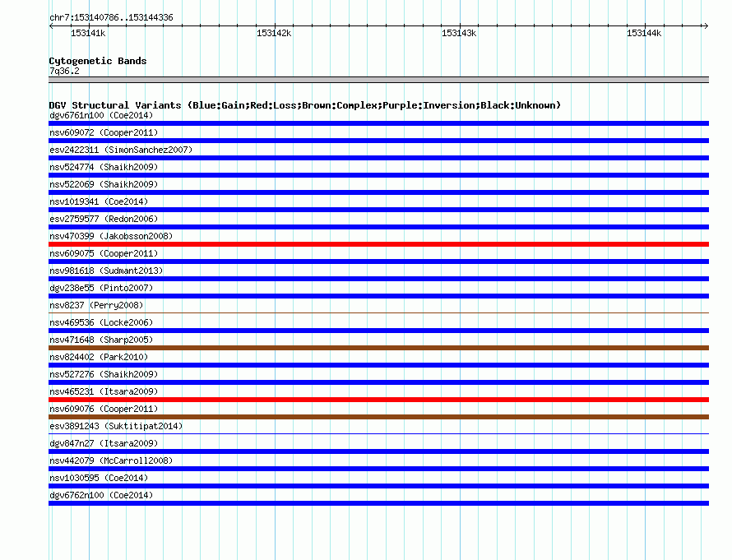The width and height of the screenshot is (732, 560).
Task: Open the esv2422311 (SimonSanchez2007) variant label
Action: 121,150
